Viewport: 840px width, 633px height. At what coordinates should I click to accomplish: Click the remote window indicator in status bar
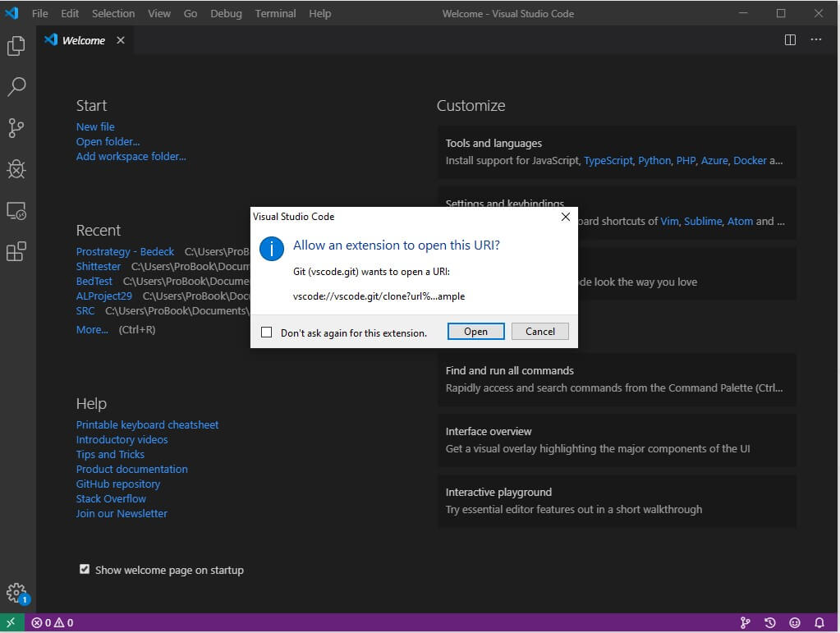click(11, 622)
